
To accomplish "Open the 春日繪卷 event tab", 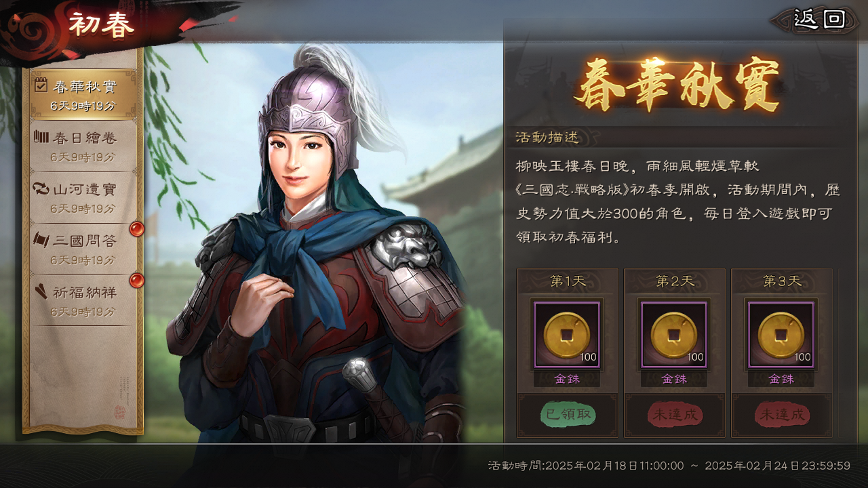I will [x=83, y=146].
